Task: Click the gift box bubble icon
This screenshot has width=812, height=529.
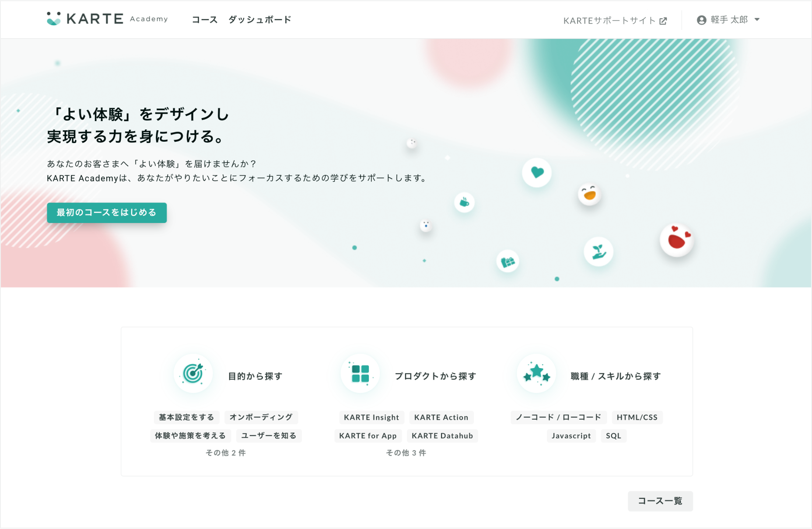Action: [x=507, y=261]
